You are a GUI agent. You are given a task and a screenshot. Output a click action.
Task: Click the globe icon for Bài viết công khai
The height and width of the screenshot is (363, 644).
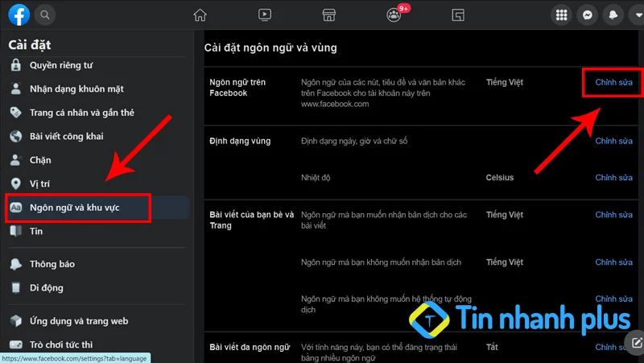[15, 136]
